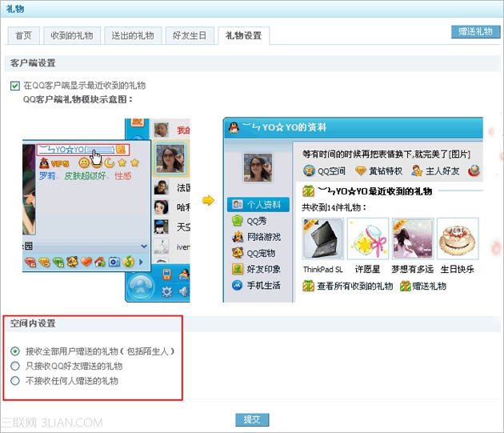
Task: Click the profile avatar photo
Action: pyautogui.click(x=258, y=167)
